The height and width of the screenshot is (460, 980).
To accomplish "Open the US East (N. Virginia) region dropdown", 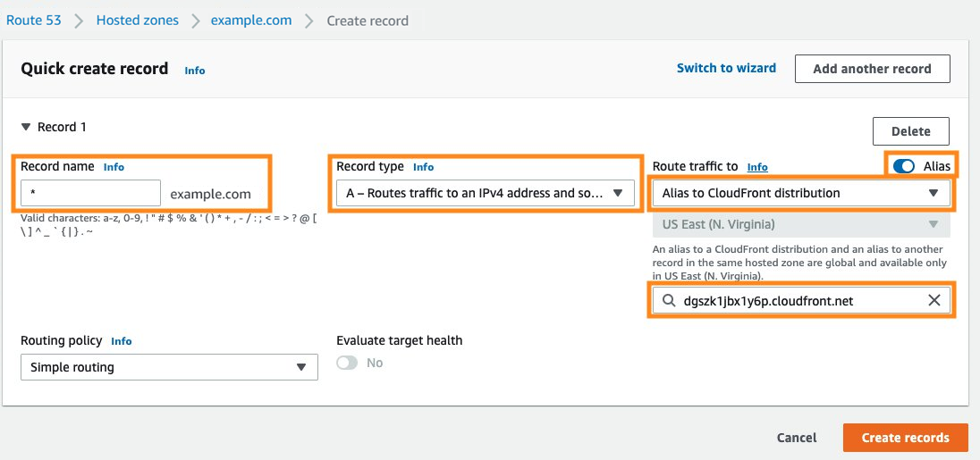I will tap(800, 224).
